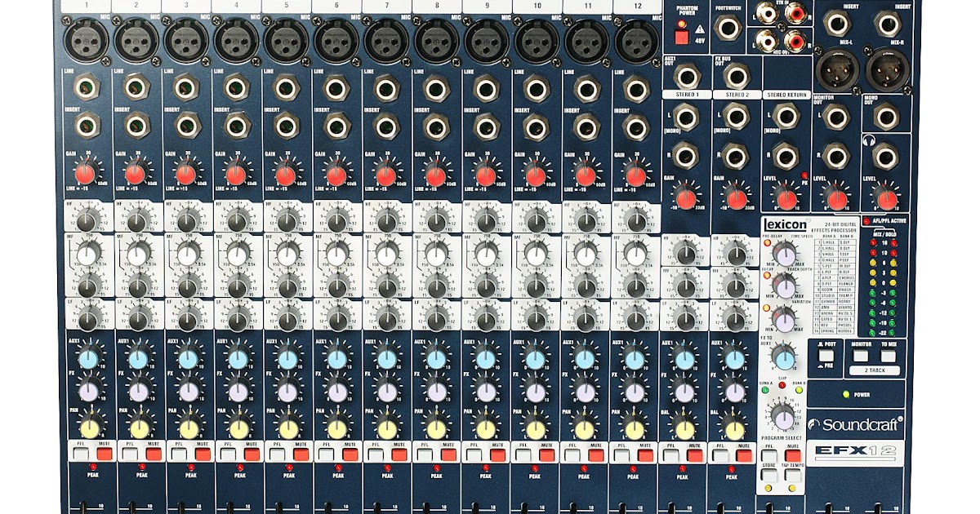Screen dimensions: 980x514
Task: Select the Monitor Out left jack
Action: tap(836, 117)
